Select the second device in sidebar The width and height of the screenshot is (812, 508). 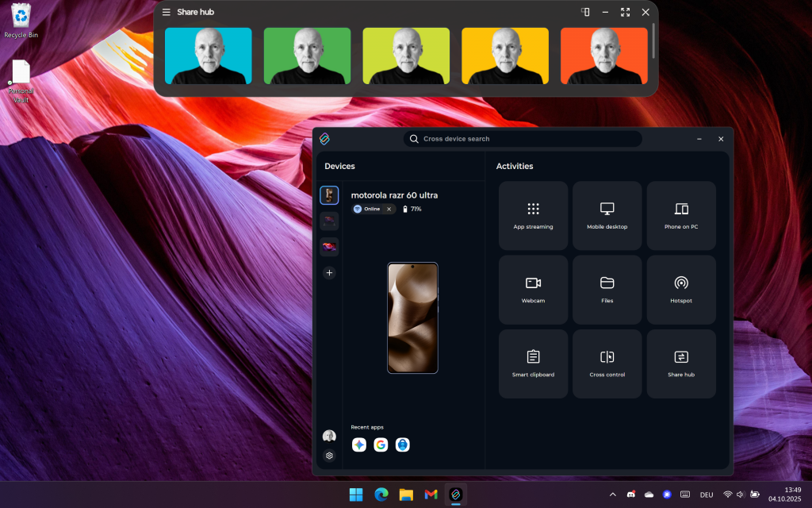click(x=329, y=221)
